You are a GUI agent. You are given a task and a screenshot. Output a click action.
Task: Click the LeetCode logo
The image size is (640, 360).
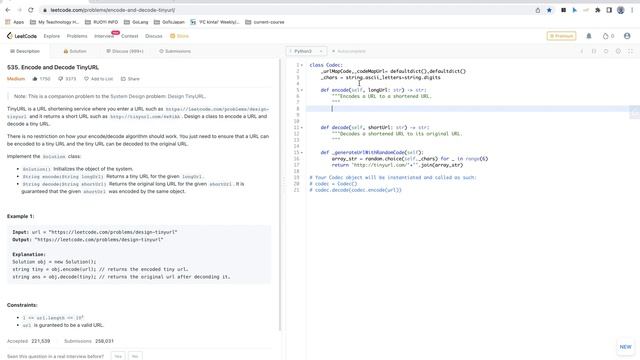[22, 36]
